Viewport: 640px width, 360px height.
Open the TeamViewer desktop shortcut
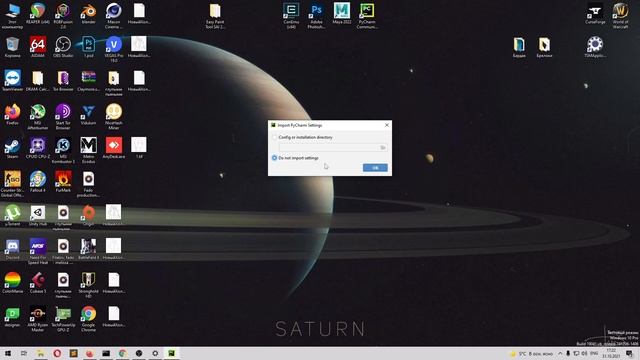tap(12, 80)
